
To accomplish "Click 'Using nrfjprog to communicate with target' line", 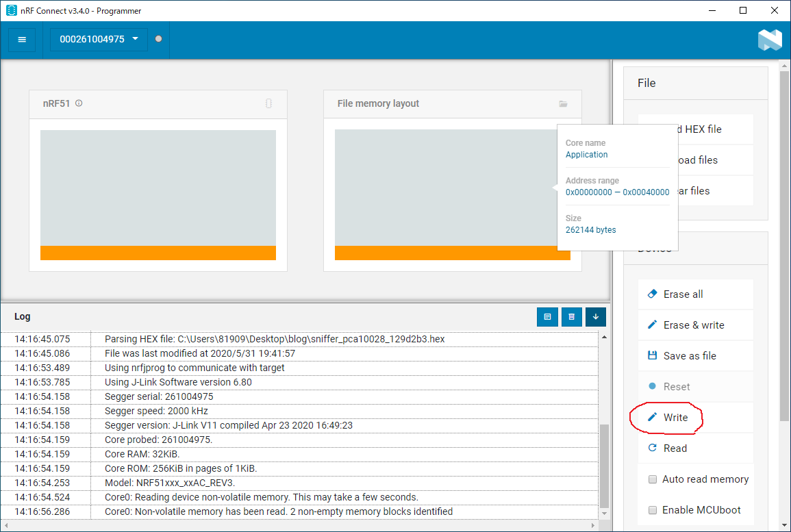I will 194,368.
